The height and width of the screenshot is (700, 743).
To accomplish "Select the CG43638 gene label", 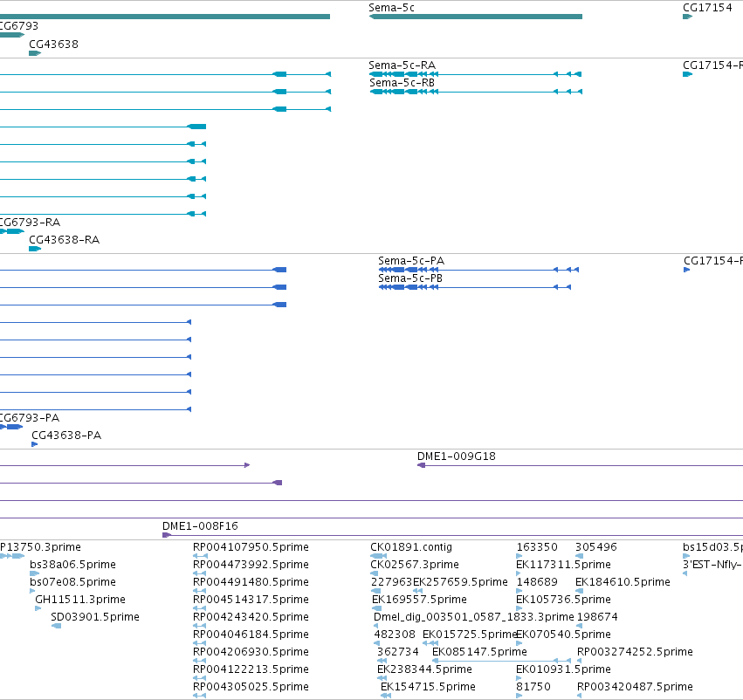I will [53, 44].
